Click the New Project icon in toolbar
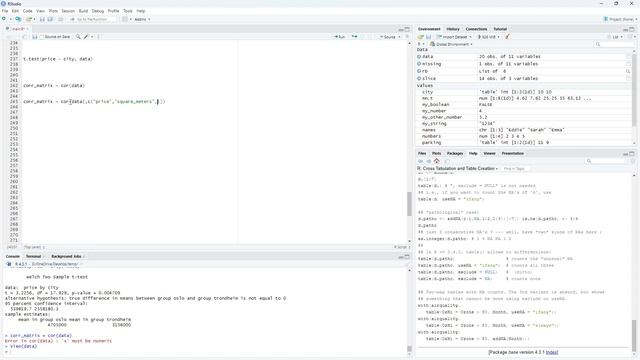Viewport: 640px width, 360px height. click(x=18, y=19)
